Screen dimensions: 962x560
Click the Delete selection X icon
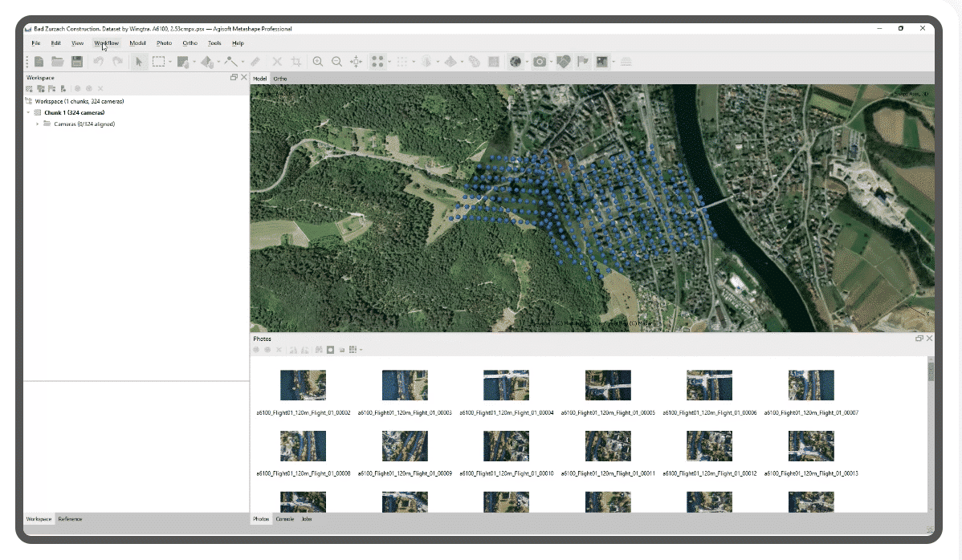(277, 61)
